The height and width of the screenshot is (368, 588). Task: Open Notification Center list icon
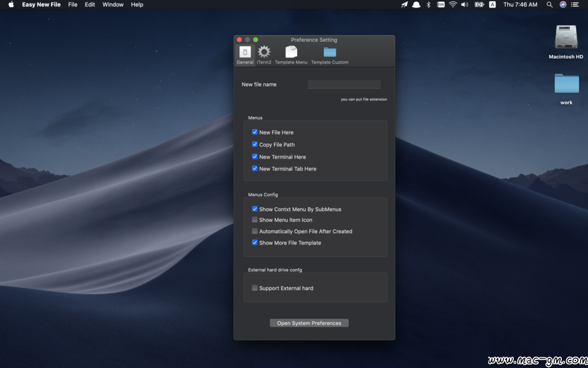tap(574, 4)
